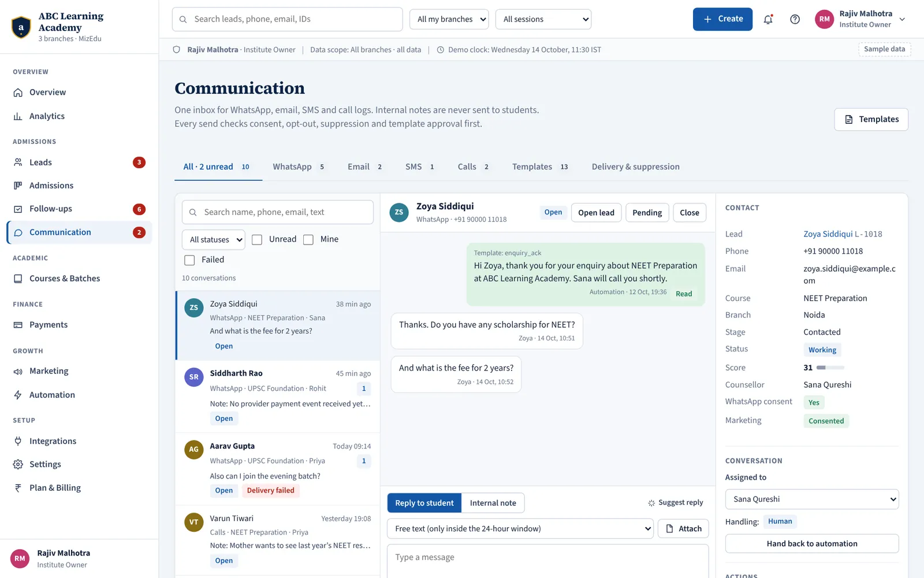Open Follow-ups via its checkbox icon

click(x=18, y=209)
